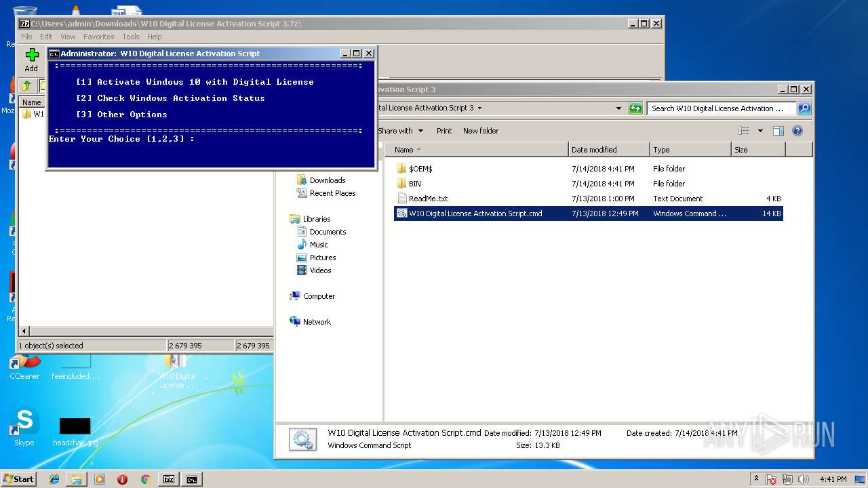Click the network tray icon
The width and height of the screenshot is (868, 488).
[x=788, y=479]
